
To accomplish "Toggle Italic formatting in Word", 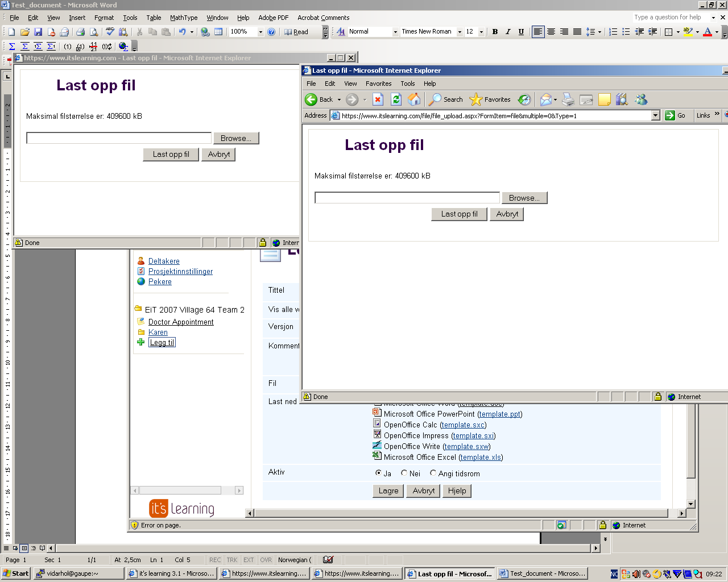I will click(508, 32).
